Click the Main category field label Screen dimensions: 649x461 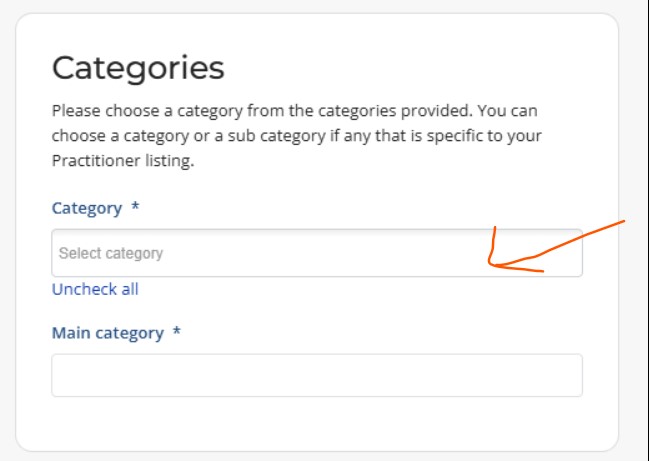108,333
